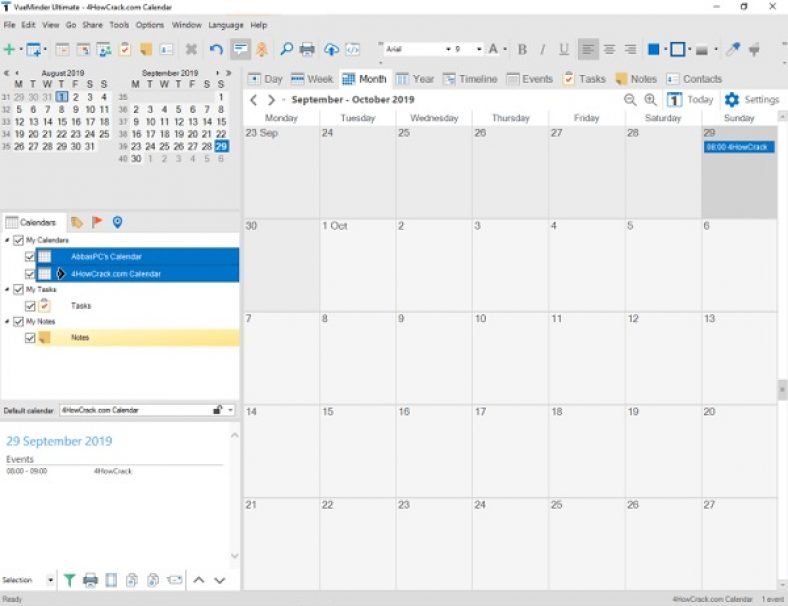
Task: Click the blue background fill color swatch
Action: 653,49
